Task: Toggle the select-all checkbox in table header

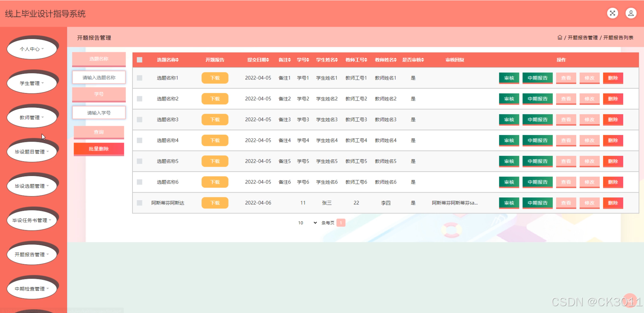Action: 140,60
